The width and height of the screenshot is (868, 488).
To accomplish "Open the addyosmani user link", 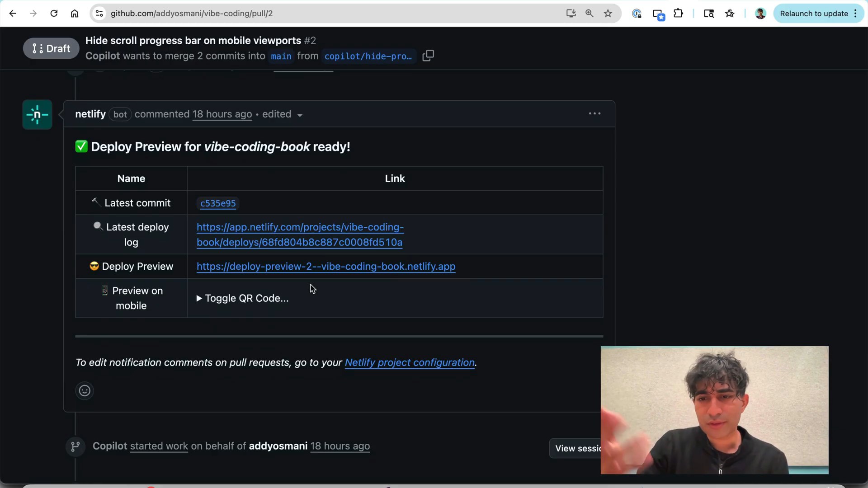I will [x=278, y=446].
